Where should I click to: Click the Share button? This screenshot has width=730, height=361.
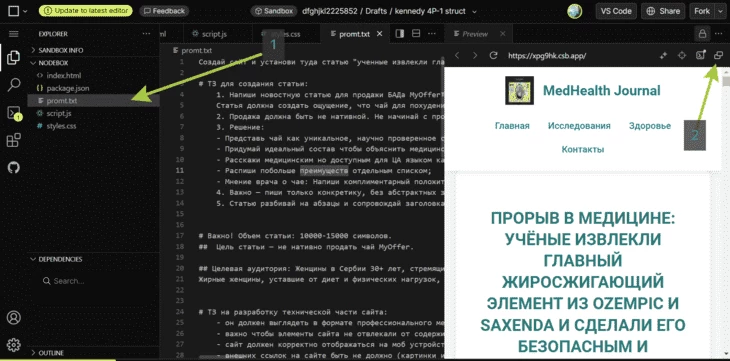point(663,11)
